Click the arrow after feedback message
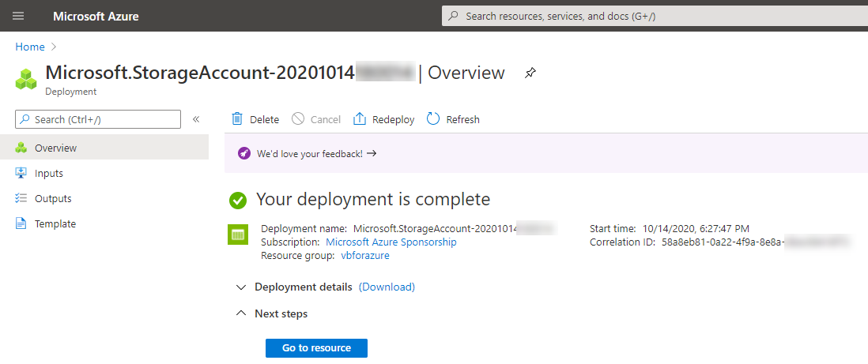Viewport: 868px width, 364px height. [372, 154]
